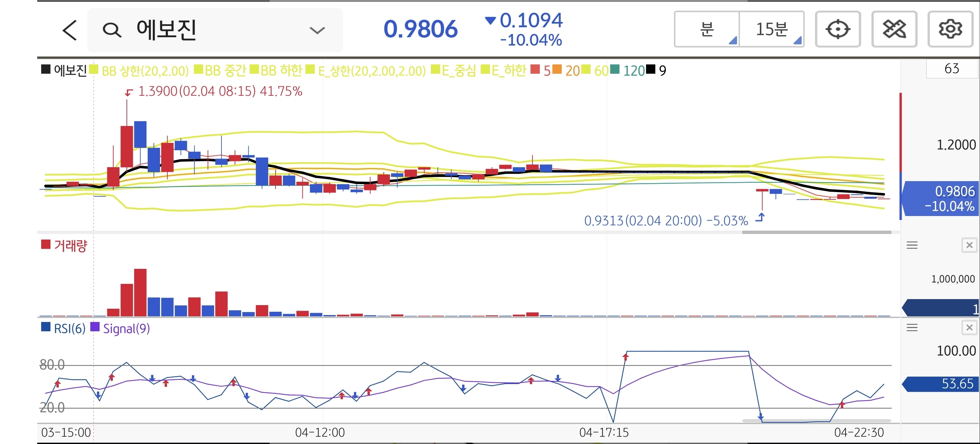Open the 15분 interval dropdown
The image size is (980, 444).
(772, 29)
